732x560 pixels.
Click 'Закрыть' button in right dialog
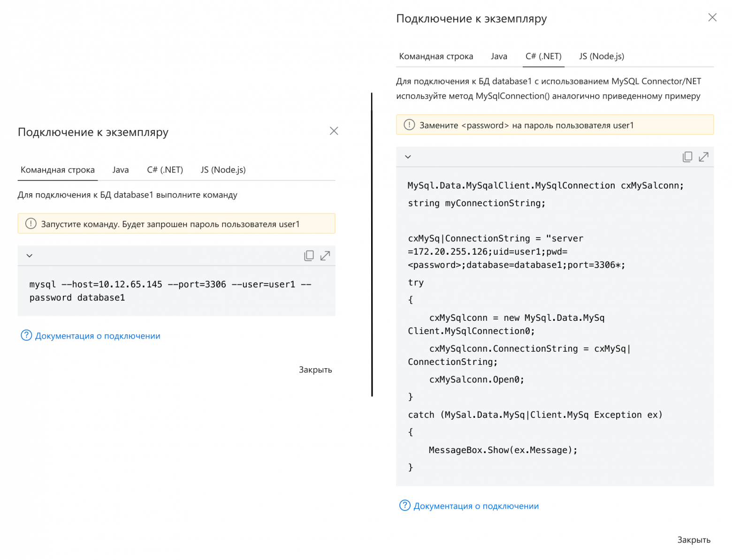694,540
